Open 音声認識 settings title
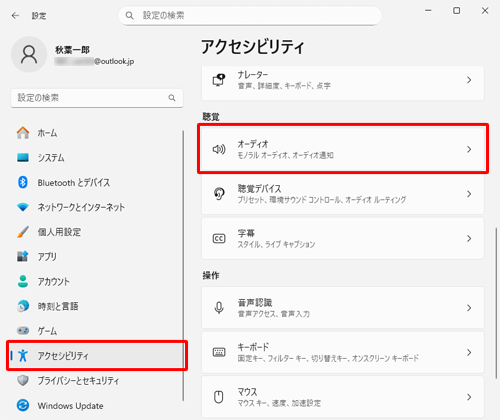Screen dimensions: 500x420 [x=255, y=303]
